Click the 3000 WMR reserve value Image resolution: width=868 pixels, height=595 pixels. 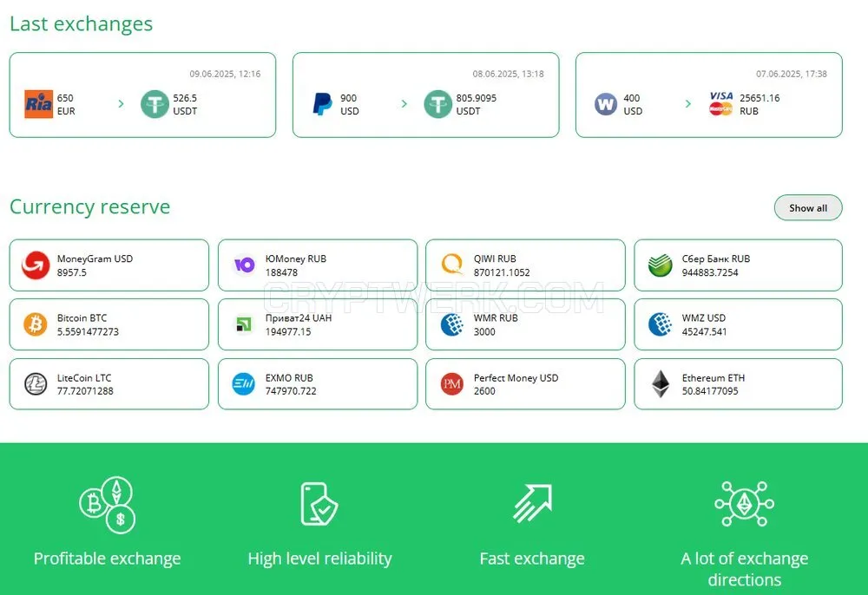click(x=484, y=332)
